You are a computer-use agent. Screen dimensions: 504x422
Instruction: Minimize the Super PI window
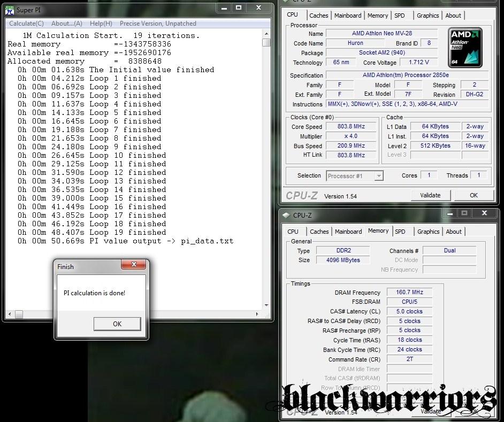(224, 8)
